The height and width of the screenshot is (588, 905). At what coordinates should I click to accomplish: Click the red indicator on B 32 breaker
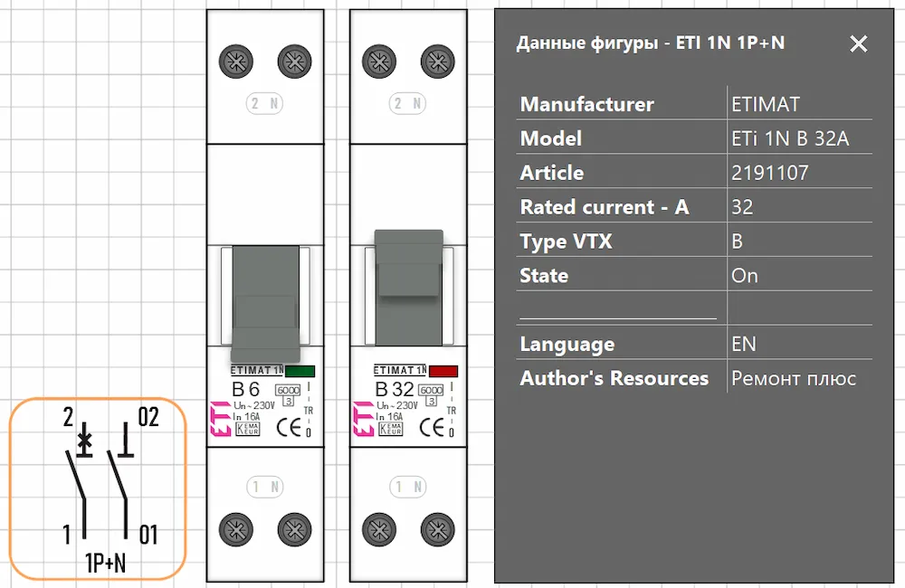[443, 371]
